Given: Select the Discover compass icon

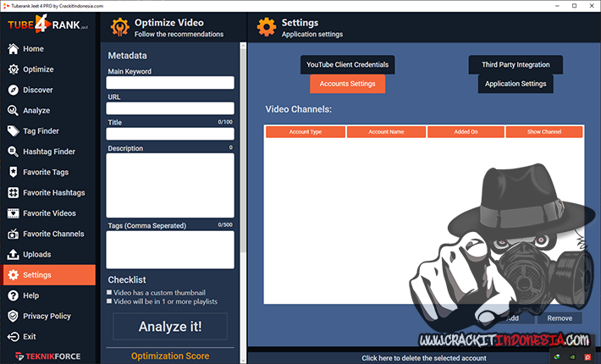Looking at the screenshot, I should click(14, 90).
